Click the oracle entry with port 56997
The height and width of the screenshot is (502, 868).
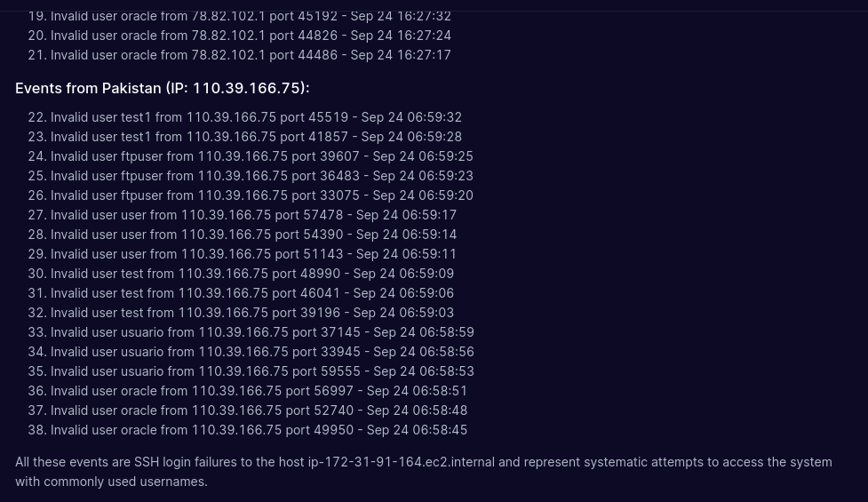click(x=259, y=390)
